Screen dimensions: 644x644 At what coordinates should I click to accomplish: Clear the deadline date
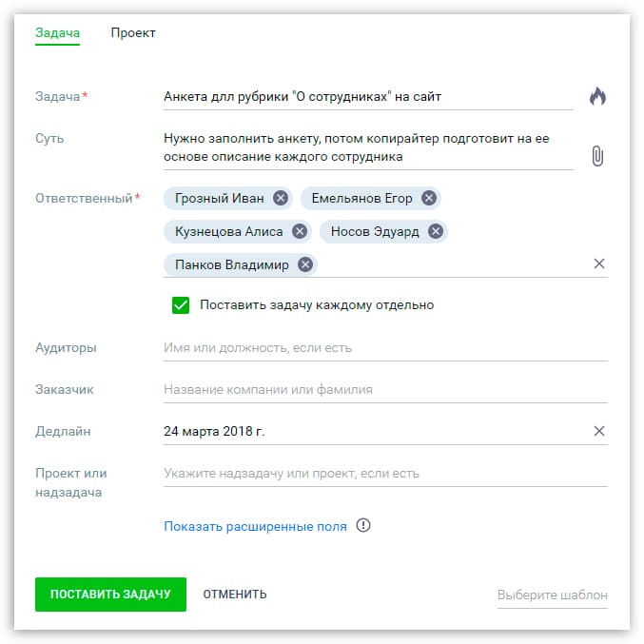[599, 431]
